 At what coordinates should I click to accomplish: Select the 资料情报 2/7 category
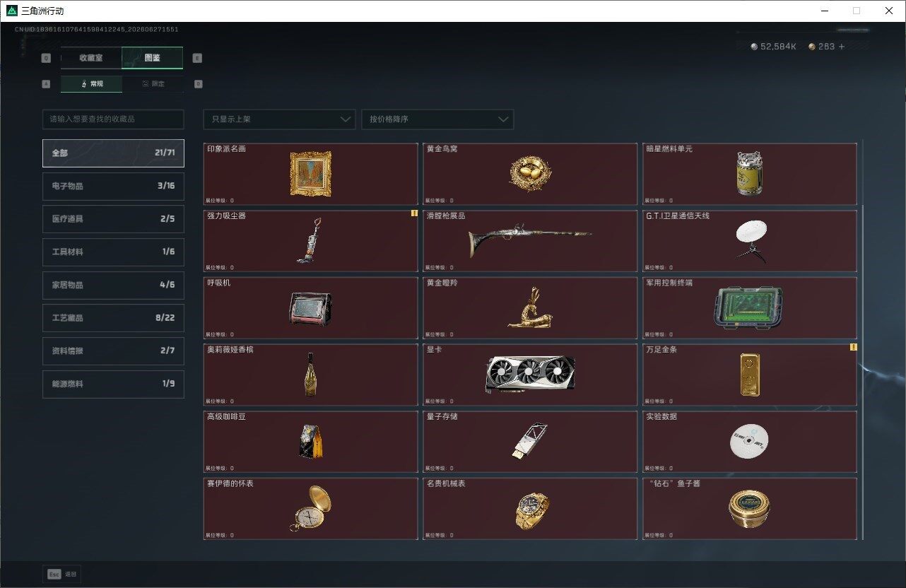113,351
